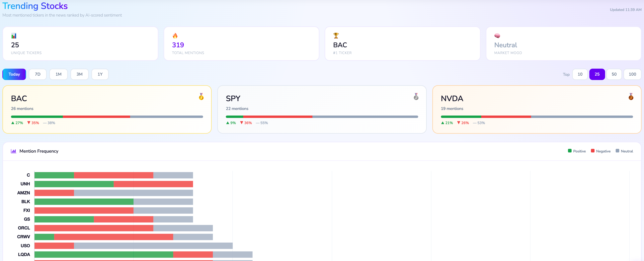This screenshot has width=644, height=261.
Task: Click the trophy icon above BAC #1 ticker
Action: tap(336, 36)
